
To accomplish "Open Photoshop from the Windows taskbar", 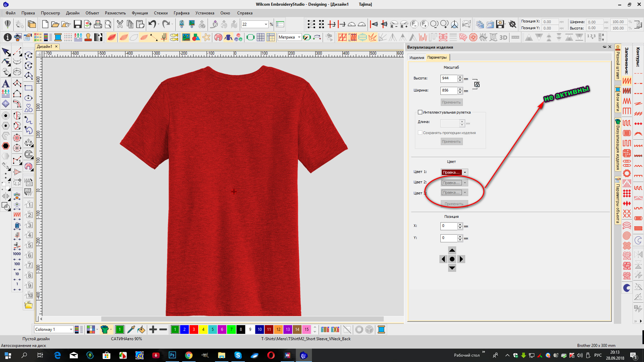I will [x=172, y=355].
